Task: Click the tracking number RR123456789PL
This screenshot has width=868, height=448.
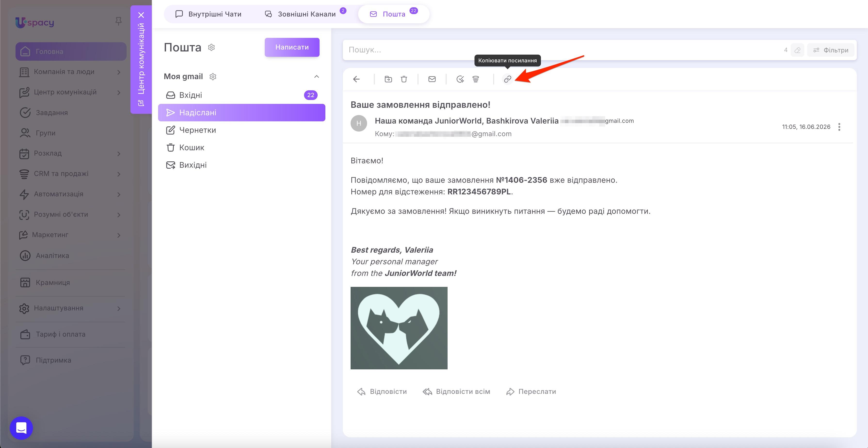Action: click(479, 192)
